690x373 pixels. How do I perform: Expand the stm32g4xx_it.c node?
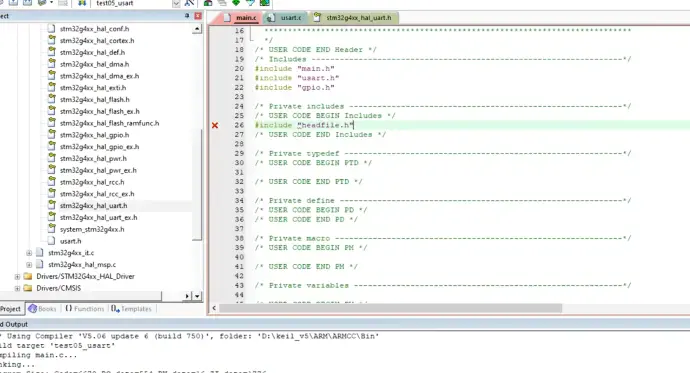tap(29, 253)
